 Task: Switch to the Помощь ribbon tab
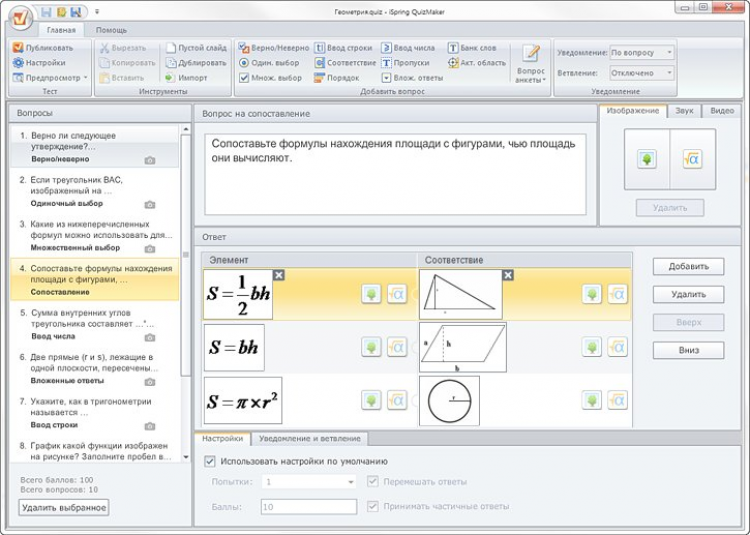click(x=111, y=30)
